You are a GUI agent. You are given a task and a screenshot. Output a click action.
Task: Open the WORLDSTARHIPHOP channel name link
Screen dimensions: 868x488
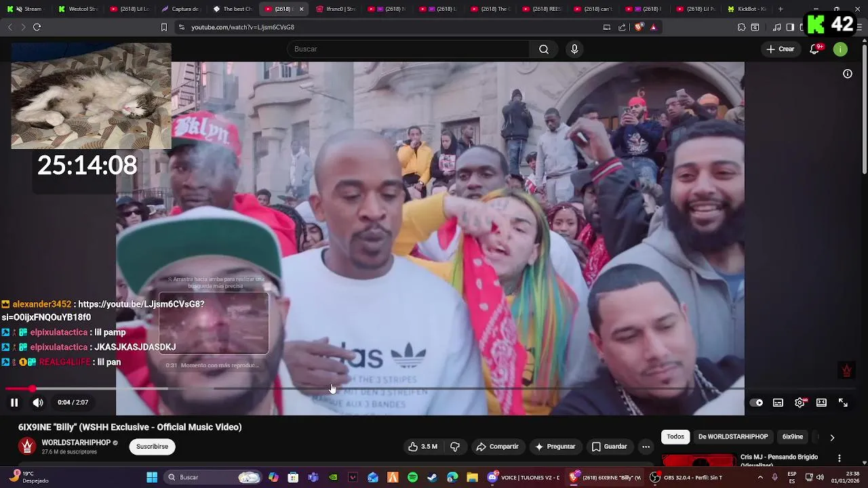point(76,443)
